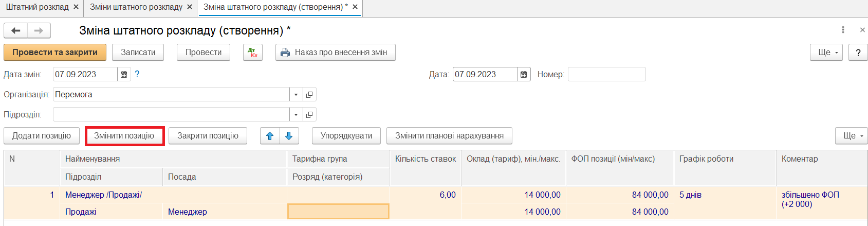Click the N column header
Viewport: 868px width, 226px height.
point(32,168)
